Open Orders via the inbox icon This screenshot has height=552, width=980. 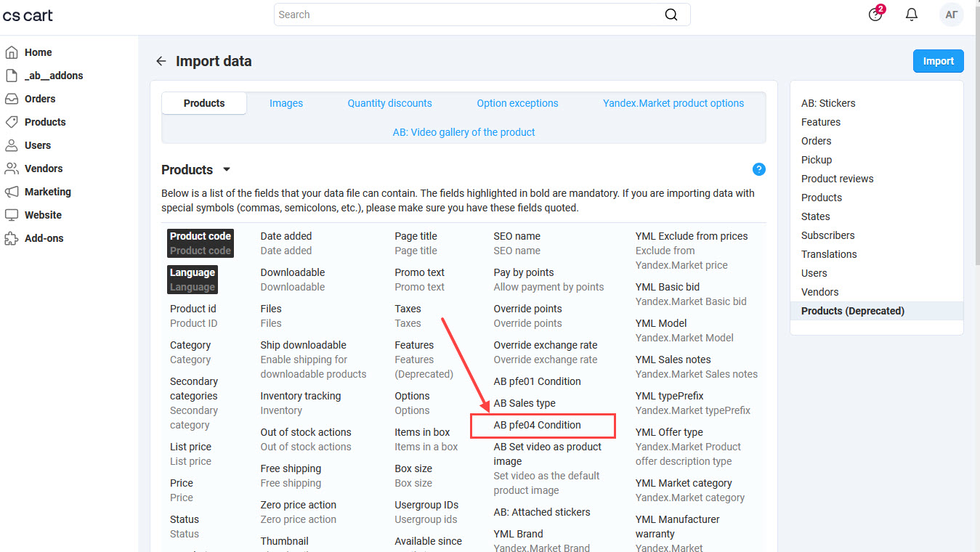[12, 99]
